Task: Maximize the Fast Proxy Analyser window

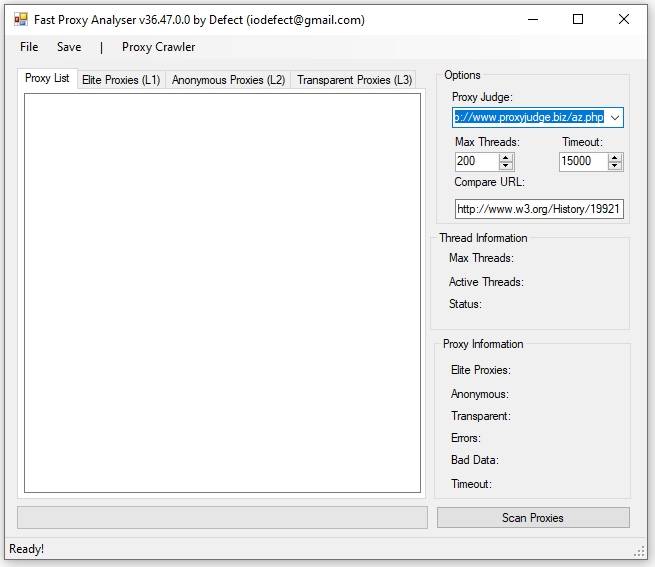Action: pos(578,19)
